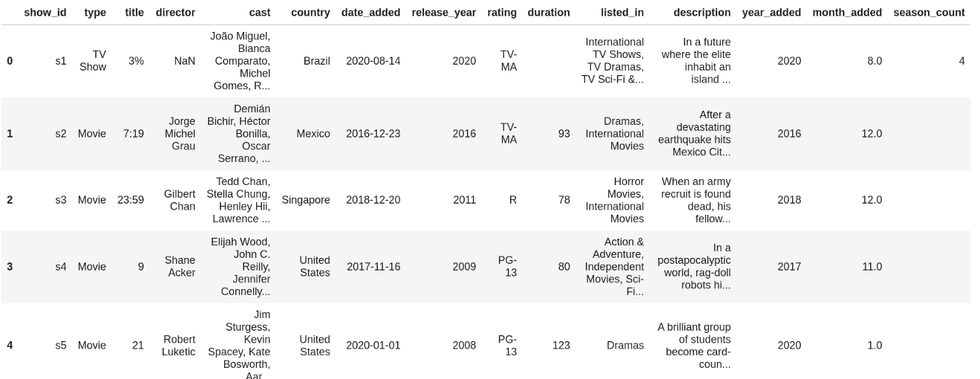
Task: Select the director cell Robert Luketic
Action: pos(179,345)
